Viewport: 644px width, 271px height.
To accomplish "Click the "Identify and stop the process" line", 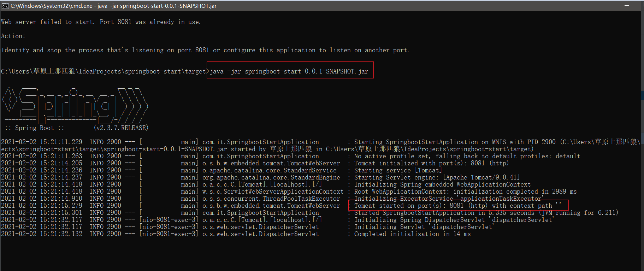I will point(205,50).
